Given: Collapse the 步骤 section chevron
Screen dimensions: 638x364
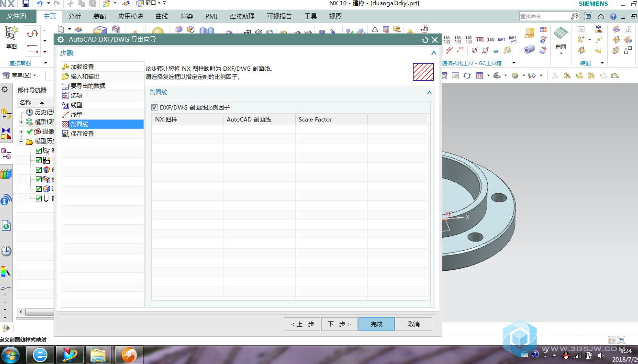Looking at the screenshot, I should 434,53.
